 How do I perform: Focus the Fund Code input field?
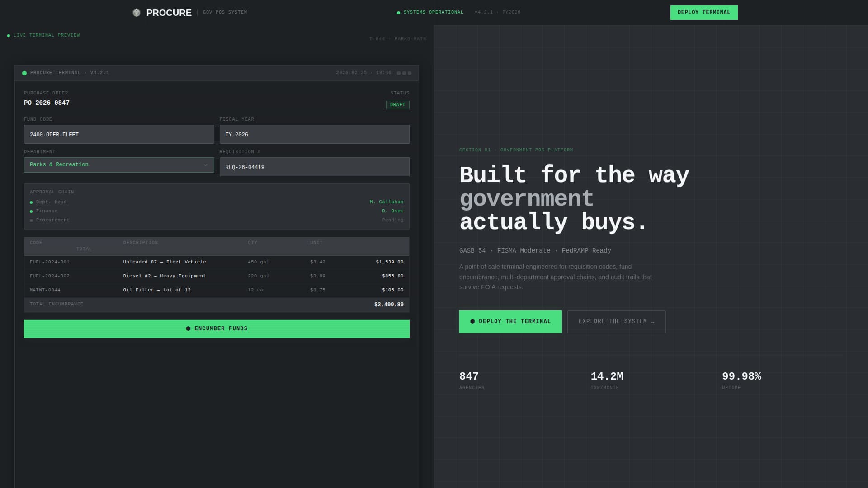pos(119,134)
